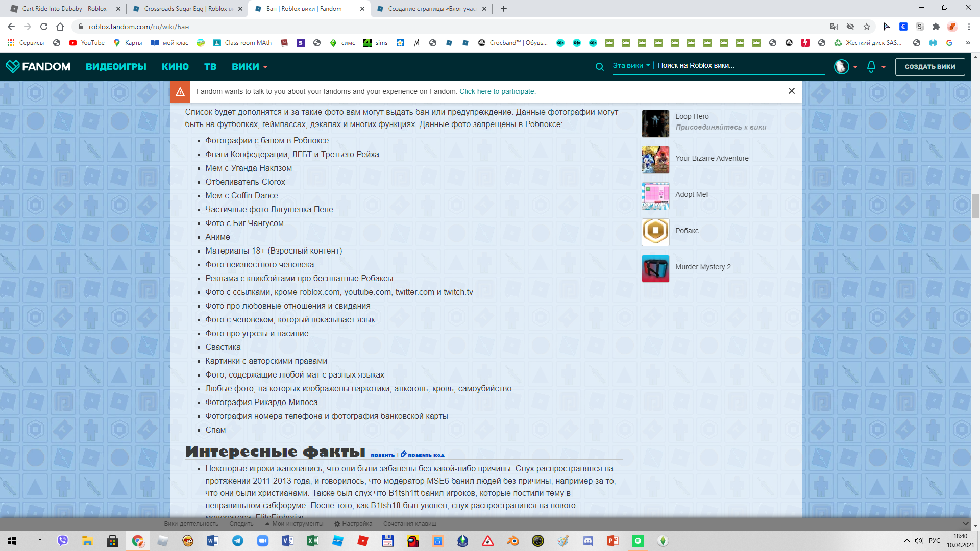980x551 pixels.
Task: Expand notifications dropdown arrow
Action: click(884, 67)
